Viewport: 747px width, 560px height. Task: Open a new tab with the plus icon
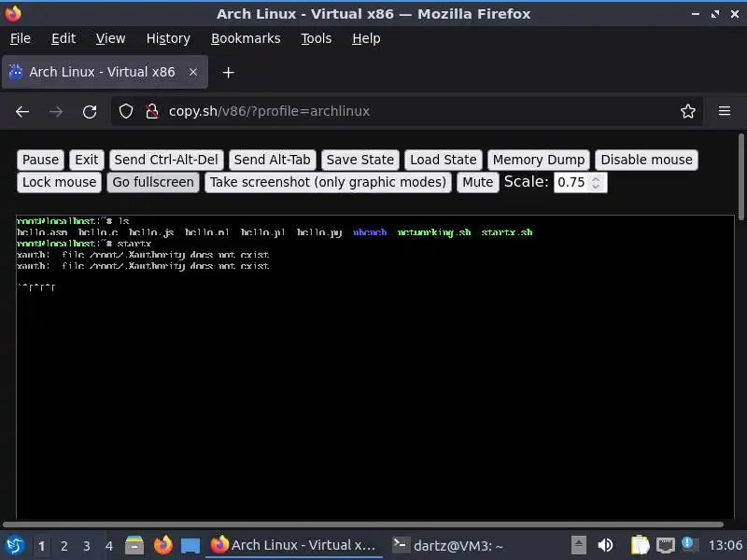point(228,73)
